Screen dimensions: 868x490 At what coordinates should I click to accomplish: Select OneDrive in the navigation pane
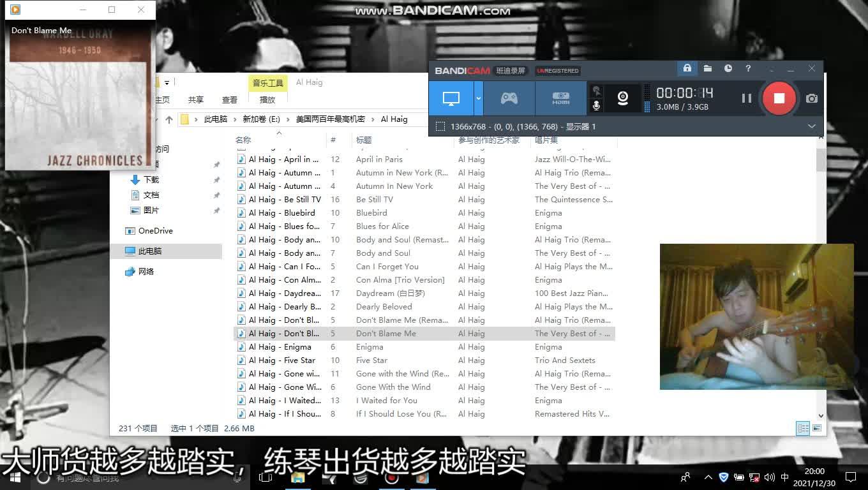[156, 231]
